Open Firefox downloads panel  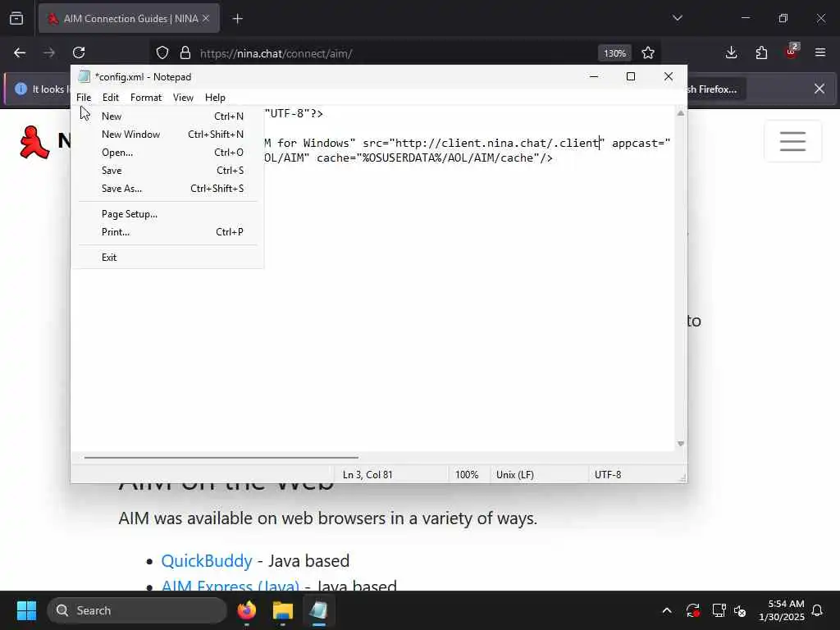coord(731,52)
